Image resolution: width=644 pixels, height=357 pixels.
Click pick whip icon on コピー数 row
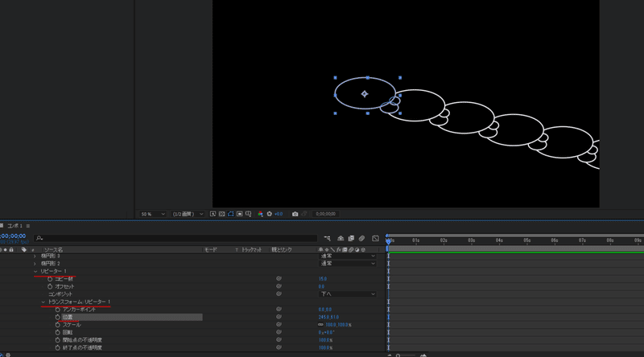279,279
